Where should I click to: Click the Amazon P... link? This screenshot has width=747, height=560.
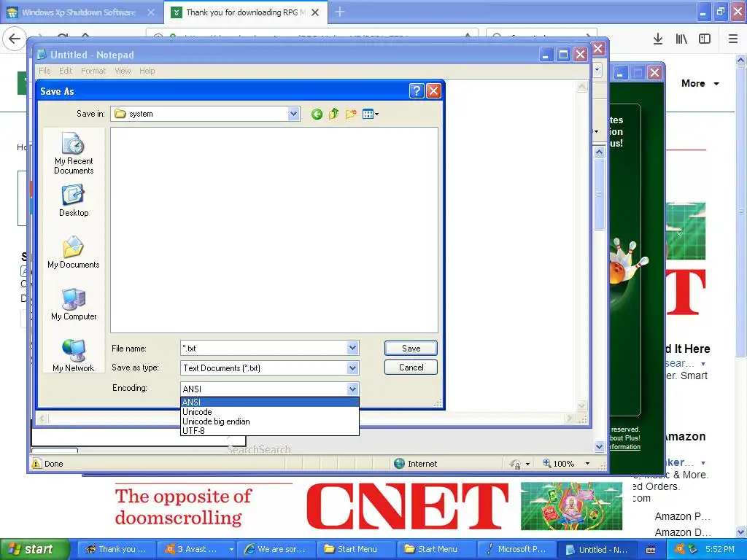[682, 516]
